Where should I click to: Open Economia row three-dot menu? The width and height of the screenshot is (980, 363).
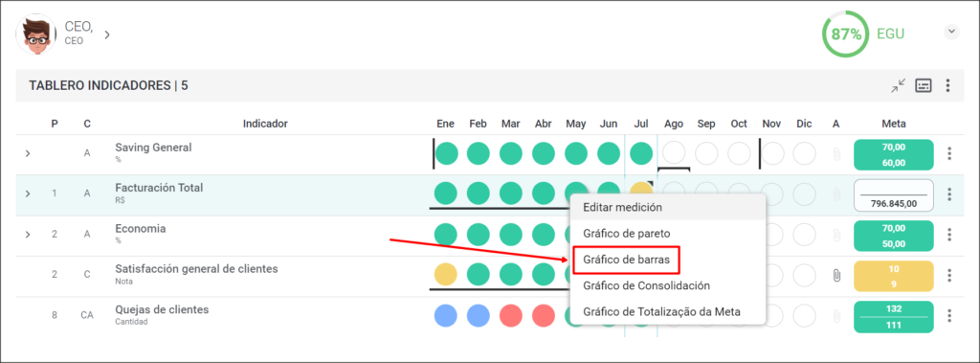coord(949,235)
